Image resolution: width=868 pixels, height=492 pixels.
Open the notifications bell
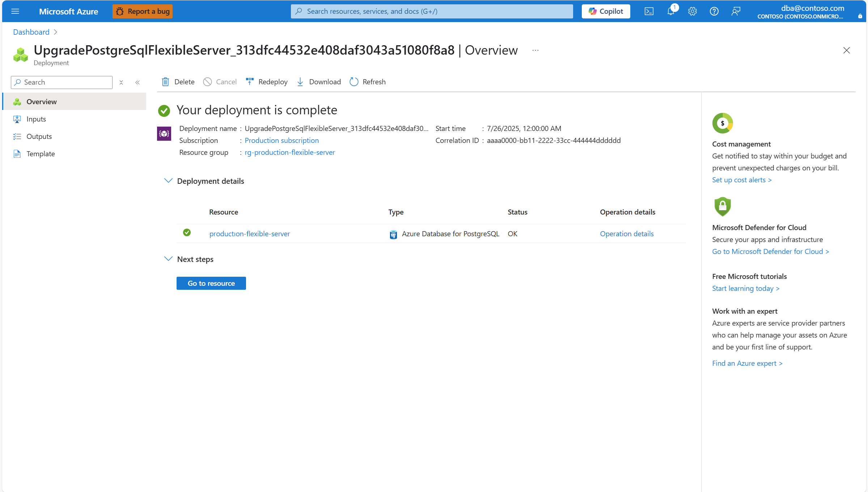click(670, 11)
